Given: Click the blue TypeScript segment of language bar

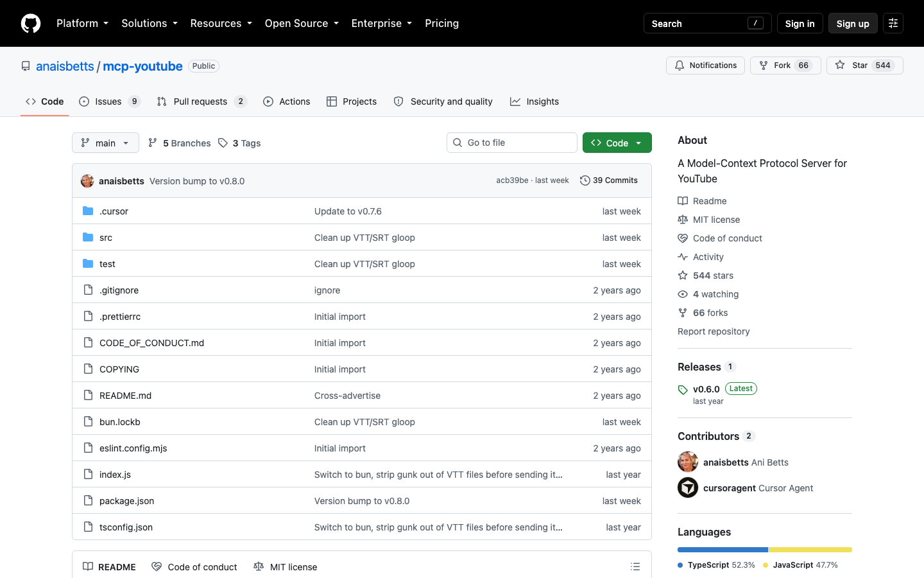Looking at the screenshot, I should click(723, 550).
